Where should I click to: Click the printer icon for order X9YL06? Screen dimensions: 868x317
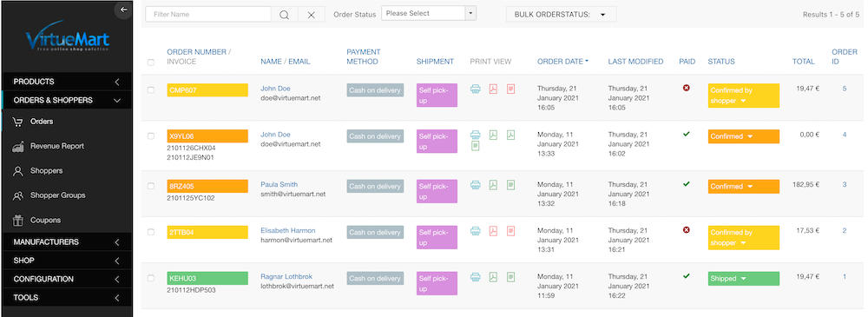point(475,135)
